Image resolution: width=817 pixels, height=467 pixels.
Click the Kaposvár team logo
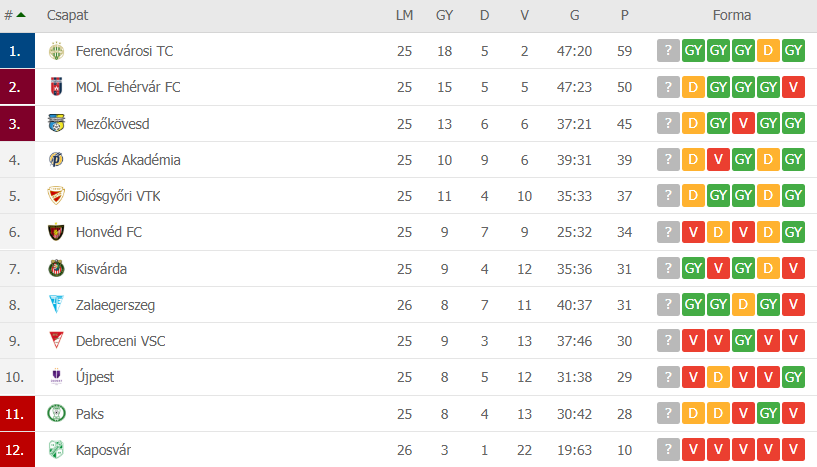[x=56, y=450]
